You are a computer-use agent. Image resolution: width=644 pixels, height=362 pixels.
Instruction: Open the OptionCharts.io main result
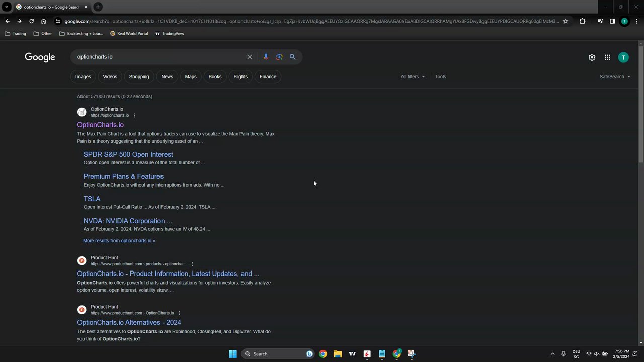pyautogui.click(x=100, y=125)
